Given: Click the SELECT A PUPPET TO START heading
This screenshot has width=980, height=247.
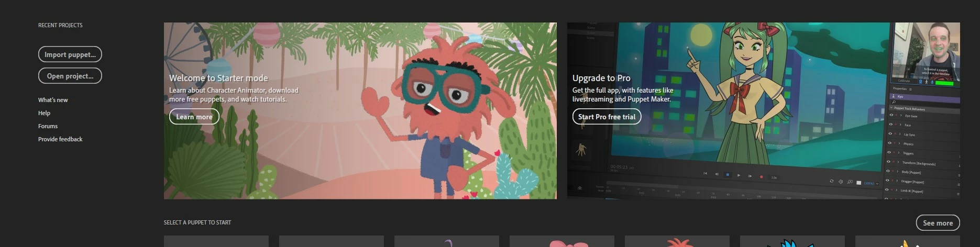Looking at the screenshot, I should point(197,222).
